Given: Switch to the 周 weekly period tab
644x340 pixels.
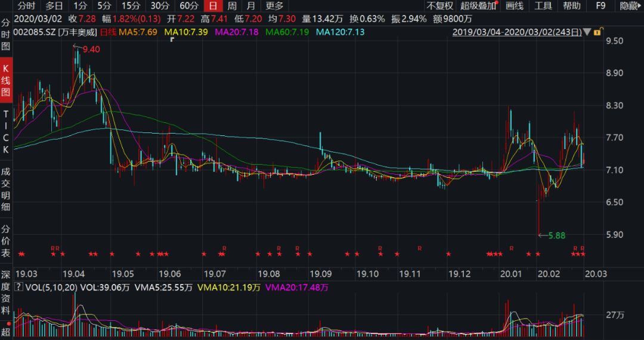Looking at the screenshot, I should pos(232,6).
